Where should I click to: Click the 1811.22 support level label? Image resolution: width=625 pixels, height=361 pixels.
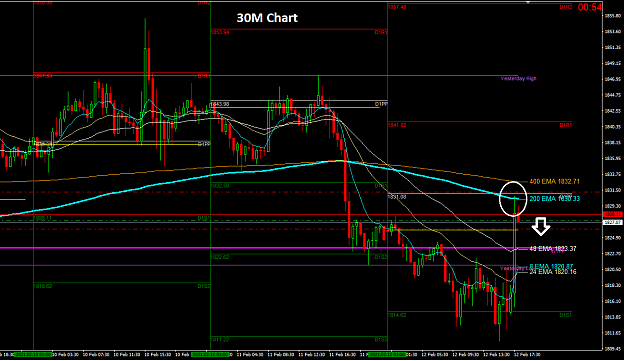pyautogui.click(x=220, y=340)
